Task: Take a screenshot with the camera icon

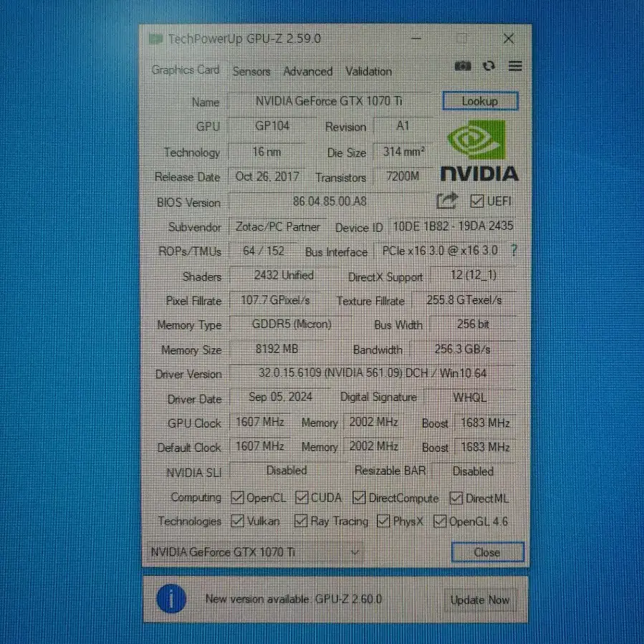Action: coord(463,66)
